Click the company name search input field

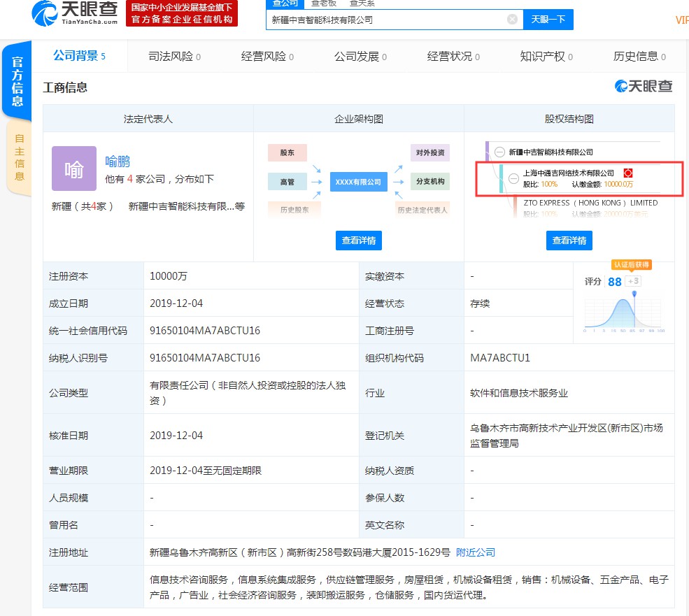(x=385, y=20)
